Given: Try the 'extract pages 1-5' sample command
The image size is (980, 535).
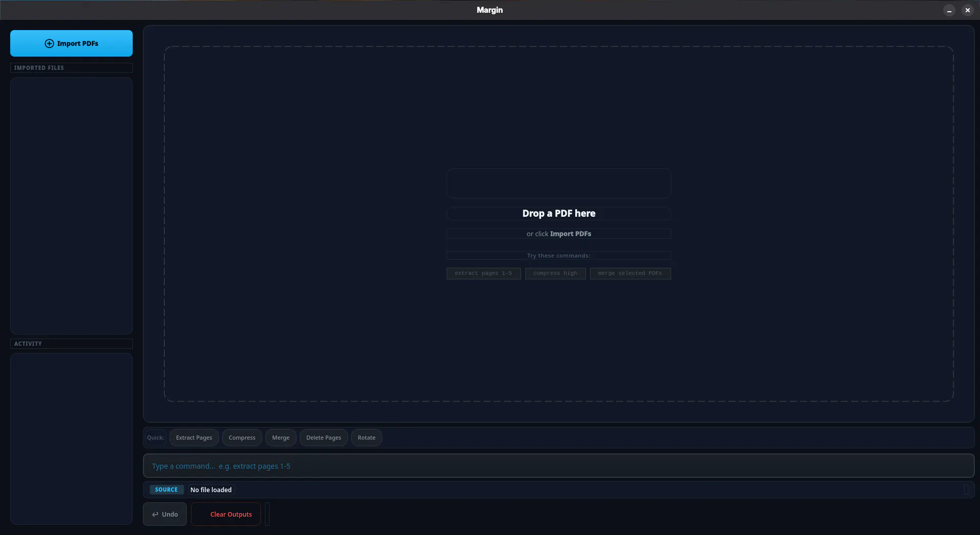Looking at the screenshot, I should pyautogui.click(x=483, y=273).
